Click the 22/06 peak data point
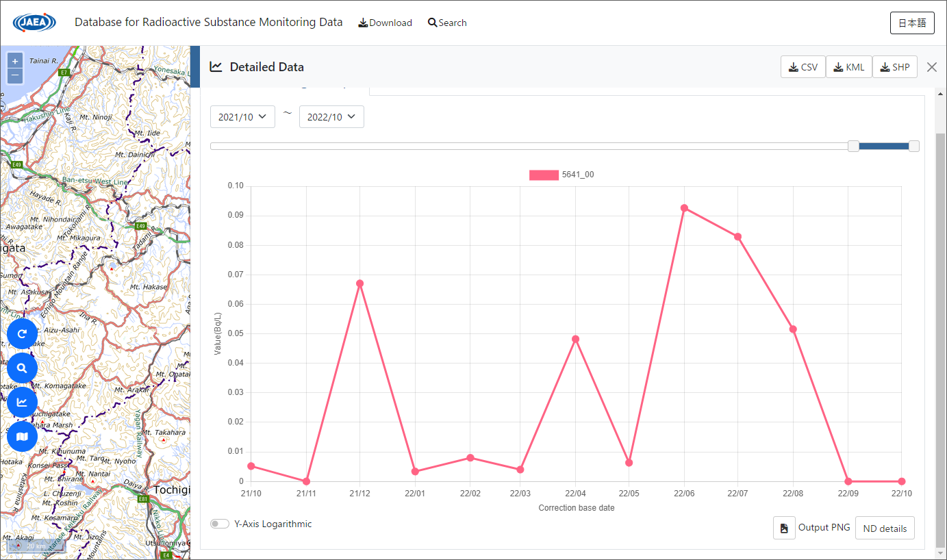 click(684, 208)
